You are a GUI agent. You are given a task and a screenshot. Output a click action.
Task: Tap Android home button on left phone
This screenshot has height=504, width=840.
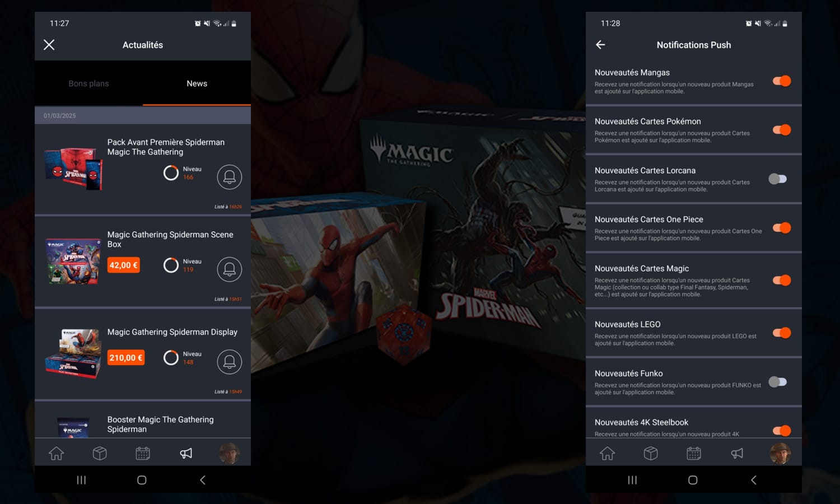tap(142, 480)
